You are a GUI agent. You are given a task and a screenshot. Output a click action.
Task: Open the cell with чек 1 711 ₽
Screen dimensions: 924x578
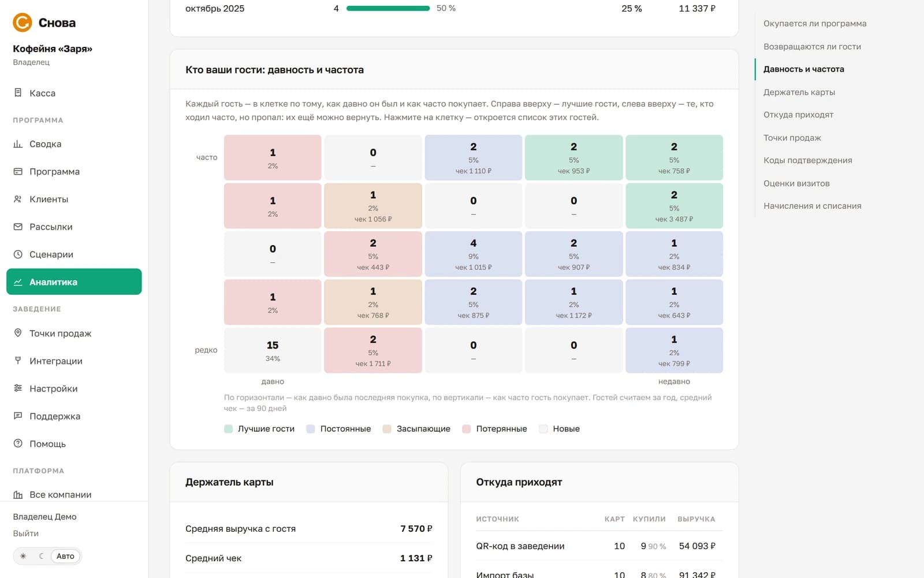pyautogui.click(x=373, y=350)
